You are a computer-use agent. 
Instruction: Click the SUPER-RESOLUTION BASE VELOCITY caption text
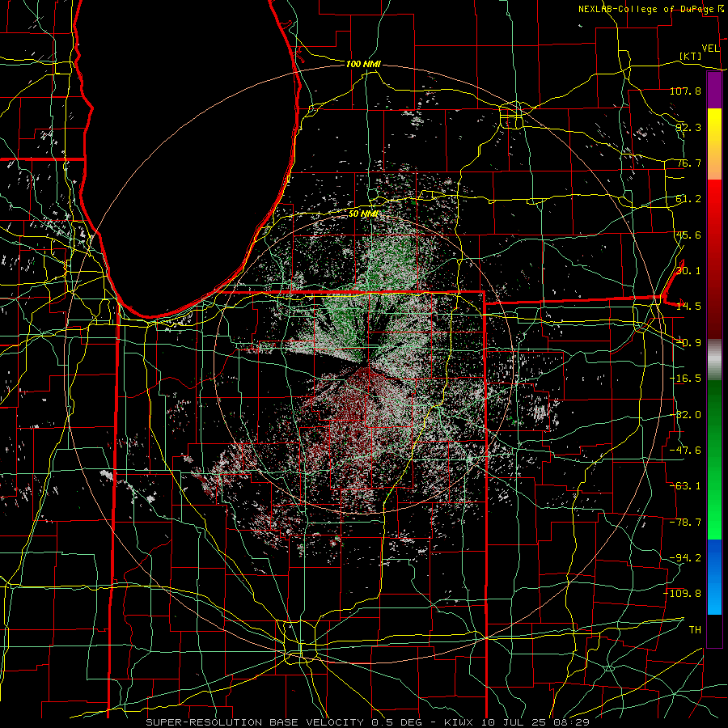256,722
